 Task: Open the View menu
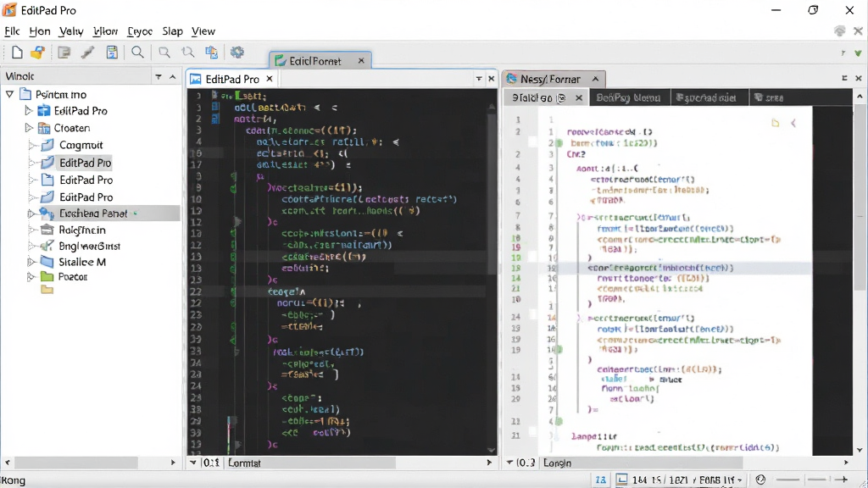pyautogui.click(x=203, y=31)
